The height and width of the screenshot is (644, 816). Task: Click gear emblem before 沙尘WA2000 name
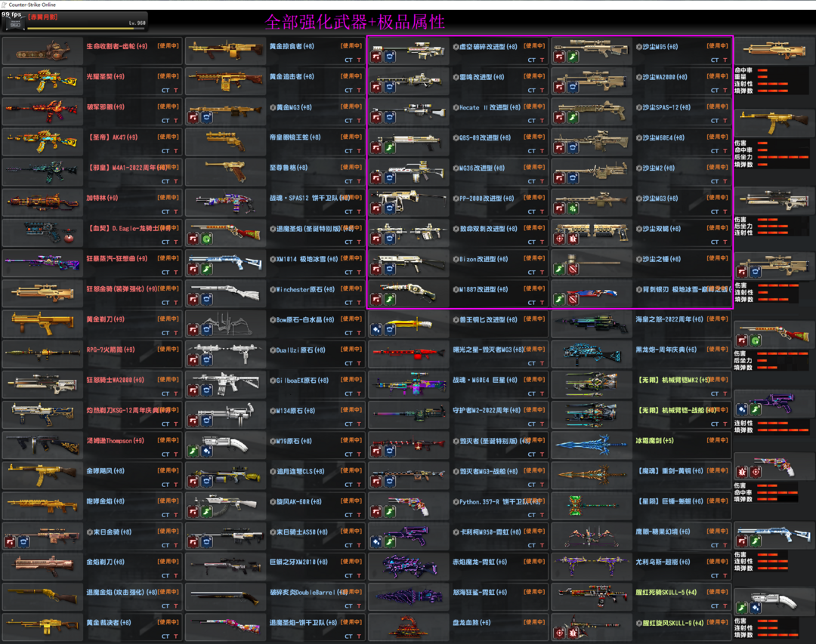[x=638, y=77]
